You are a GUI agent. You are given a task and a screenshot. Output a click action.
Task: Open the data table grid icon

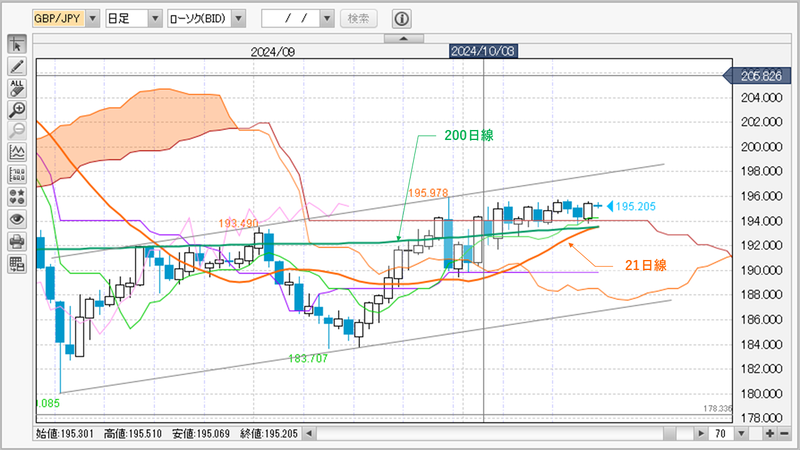(x=17, y=264)
